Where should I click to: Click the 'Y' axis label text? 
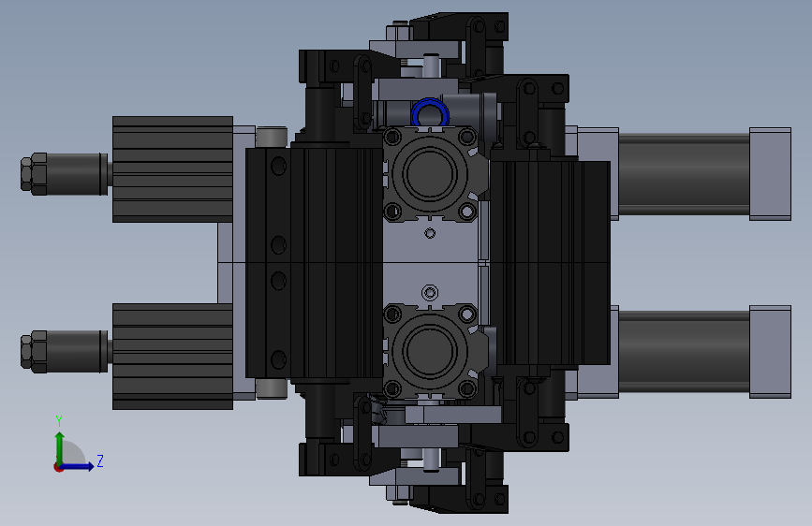tap(59, 421)
